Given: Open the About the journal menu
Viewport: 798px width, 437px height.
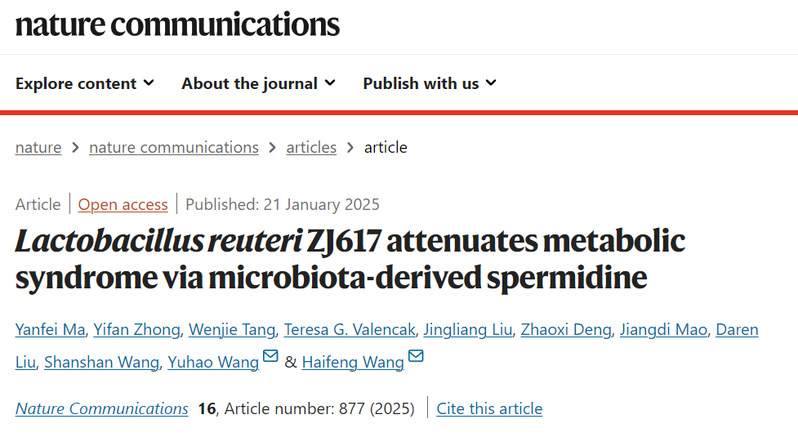Looking at the screenshot, I should click(x=258, y=83).
